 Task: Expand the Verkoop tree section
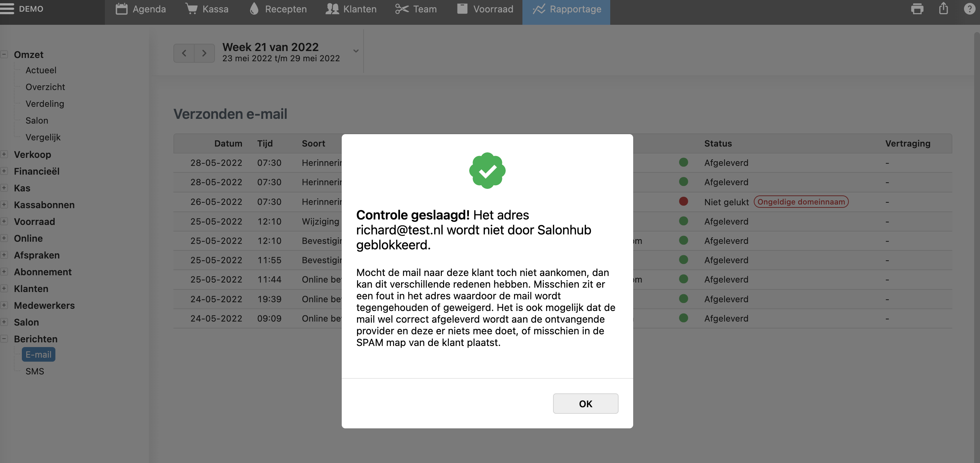(x=4, y=154)
